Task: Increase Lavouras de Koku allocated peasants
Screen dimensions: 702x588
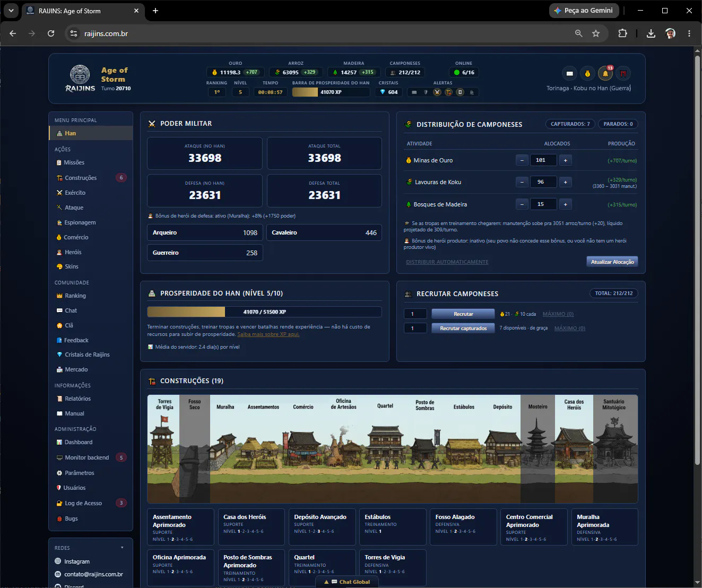Action: [565, 182]
